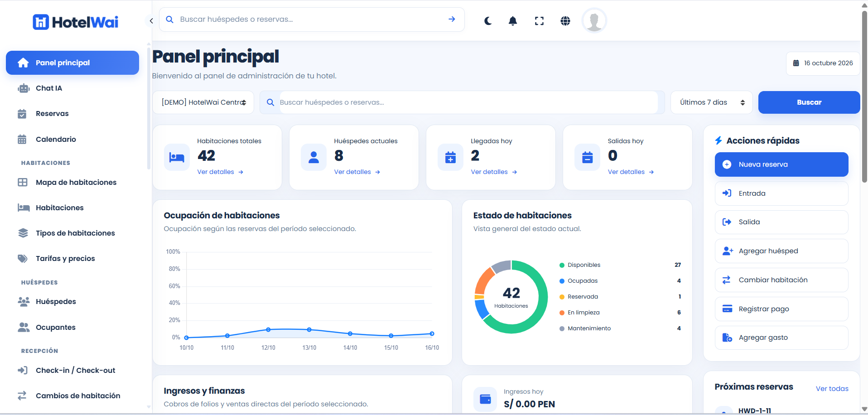This screenshot has width=868, height=415.
Task: Open Mapa de habitaciones
Action: pyautogui.click(x=72, y=182)
